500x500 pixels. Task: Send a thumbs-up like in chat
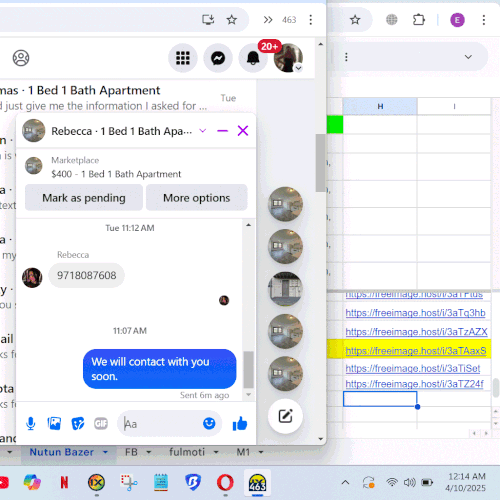(240, 424)
